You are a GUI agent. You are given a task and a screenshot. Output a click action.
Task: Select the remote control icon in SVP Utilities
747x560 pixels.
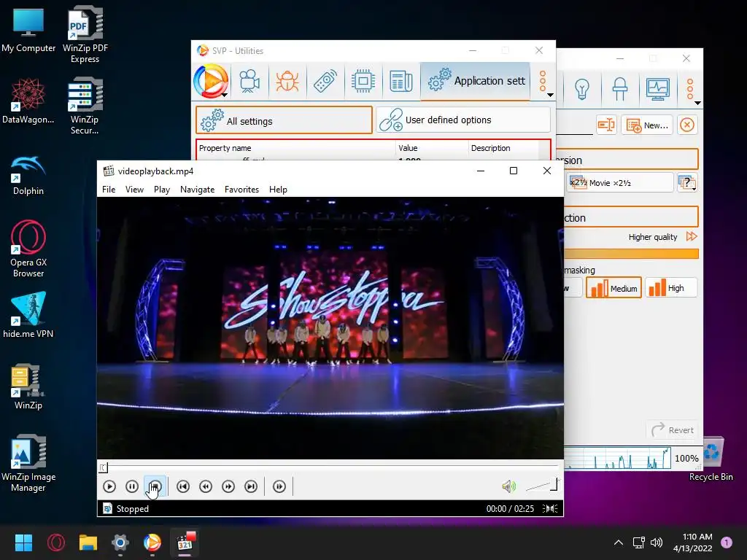pyautogui.click(x=325, y=81)
